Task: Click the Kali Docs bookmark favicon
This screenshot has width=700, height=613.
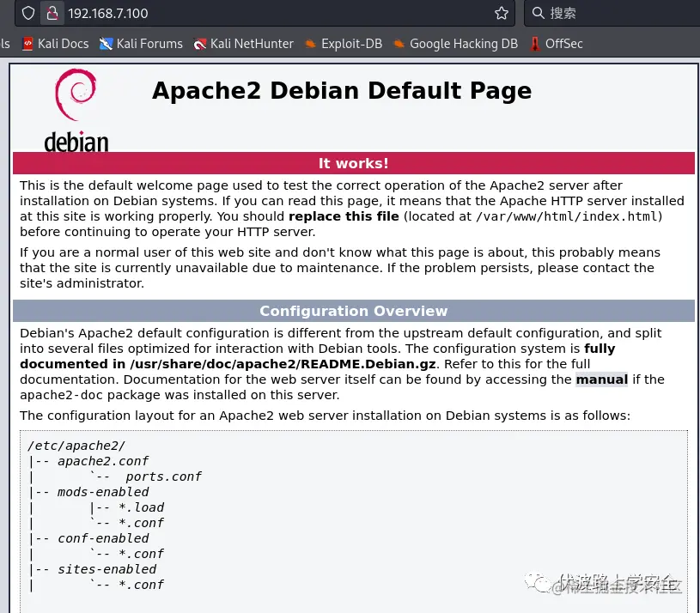Action: pyautogui.click(x=27, y=44)
